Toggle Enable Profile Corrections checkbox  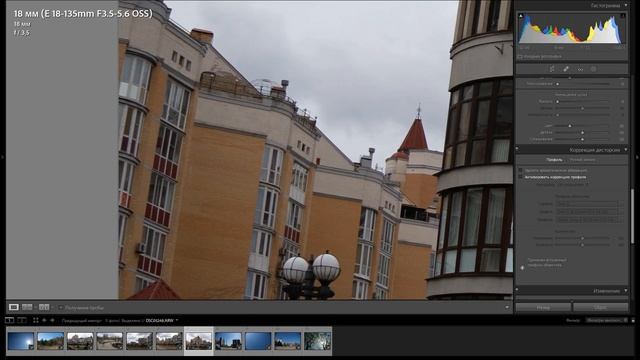pos(520,177)
